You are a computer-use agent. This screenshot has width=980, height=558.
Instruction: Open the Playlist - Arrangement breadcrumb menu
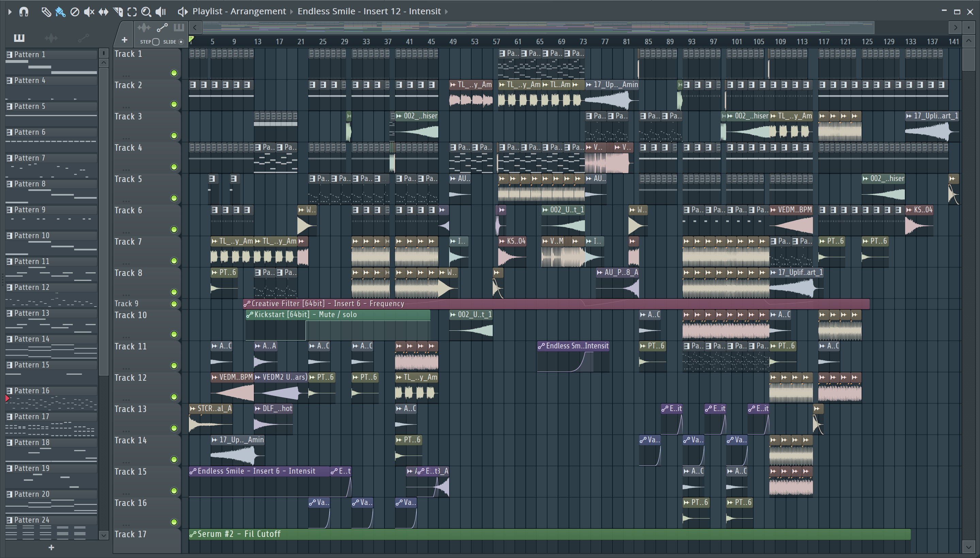point(239,12)
